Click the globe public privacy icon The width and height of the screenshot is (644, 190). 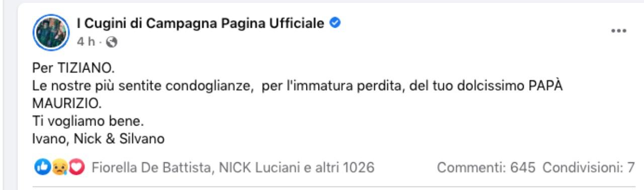[x=112, y=43]
